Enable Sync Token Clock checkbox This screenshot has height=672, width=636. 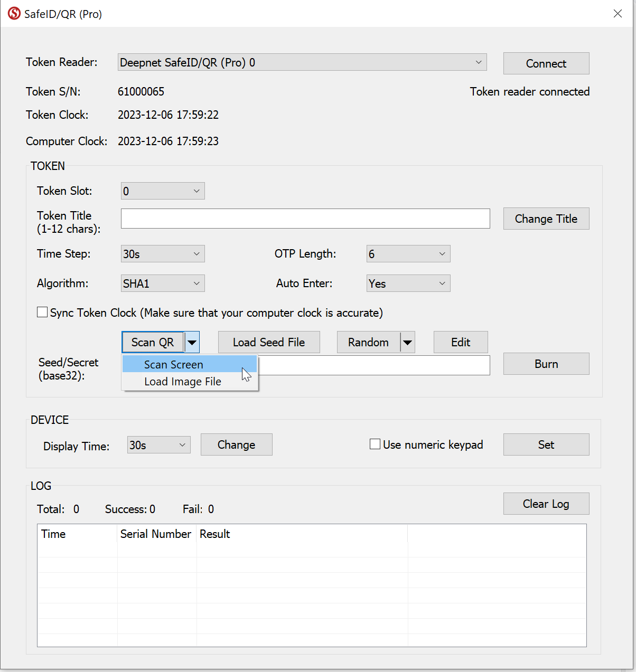(42, 313)
